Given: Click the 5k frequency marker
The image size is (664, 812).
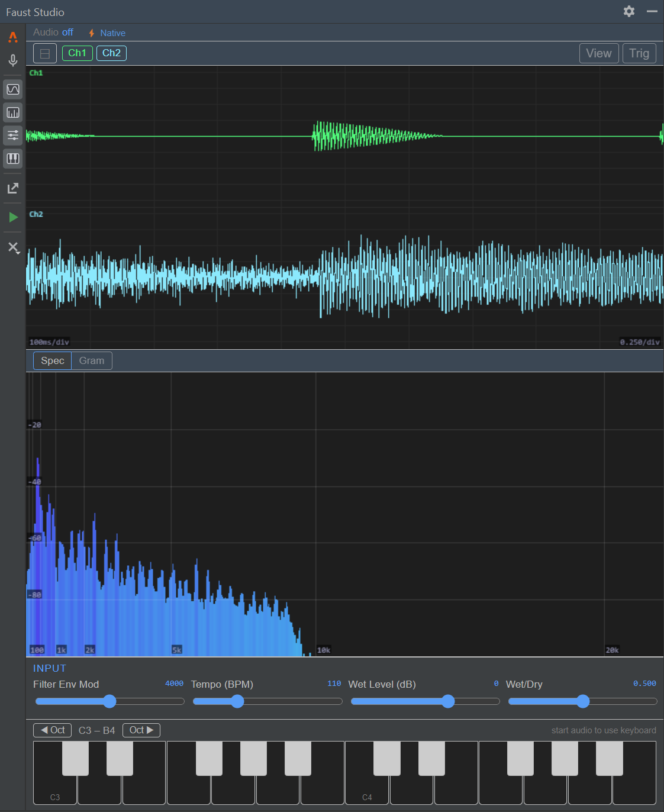Looking at the screenshot, I should [176, 650].
